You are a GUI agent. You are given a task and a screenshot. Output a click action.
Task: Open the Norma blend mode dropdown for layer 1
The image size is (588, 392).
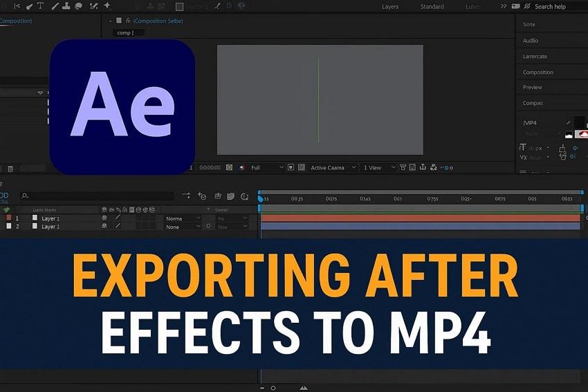183,218
